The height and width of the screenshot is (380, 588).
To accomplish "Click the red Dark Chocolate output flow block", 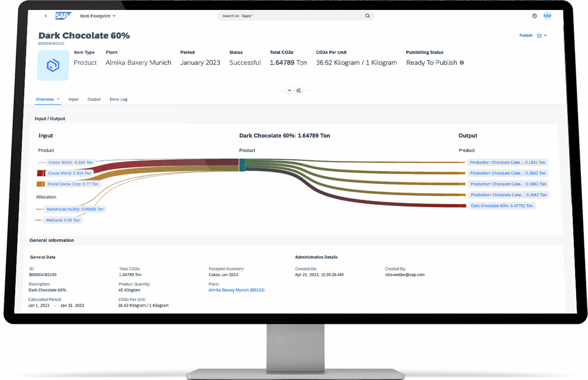I will [463, 206].
